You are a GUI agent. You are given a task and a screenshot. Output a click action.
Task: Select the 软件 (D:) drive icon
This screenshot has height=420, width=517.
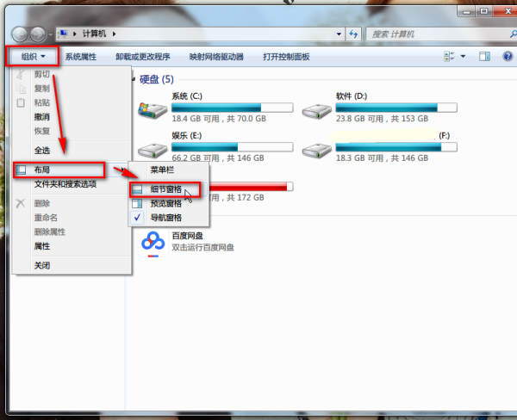click(316, 111)
